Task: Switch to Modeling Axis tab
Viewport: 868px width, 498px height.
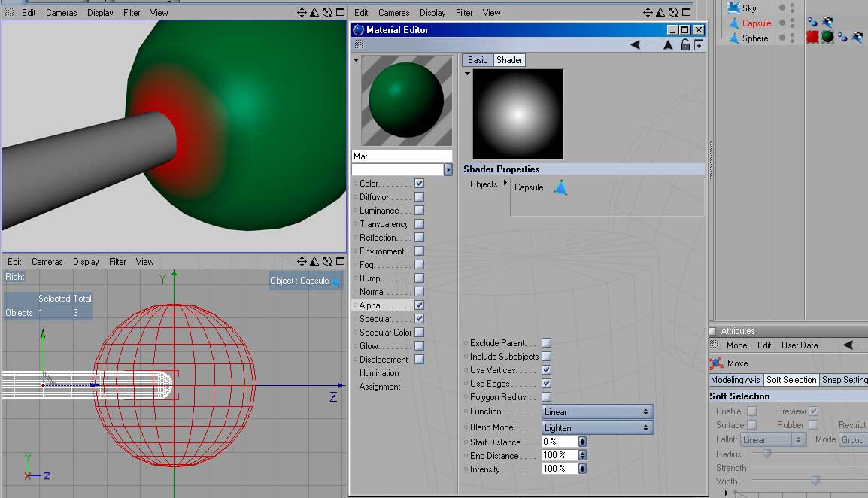Action: [735, 379]
